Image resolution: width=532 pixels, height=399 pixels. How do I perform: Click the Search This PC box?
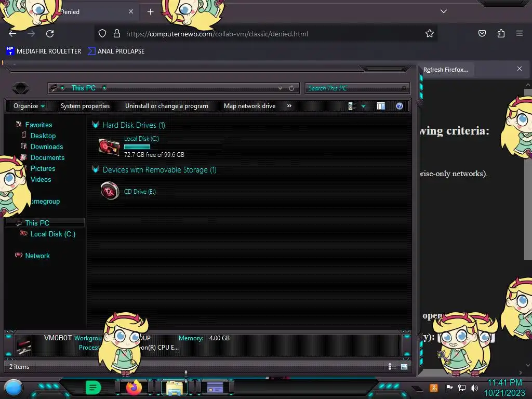pos(357,88)
